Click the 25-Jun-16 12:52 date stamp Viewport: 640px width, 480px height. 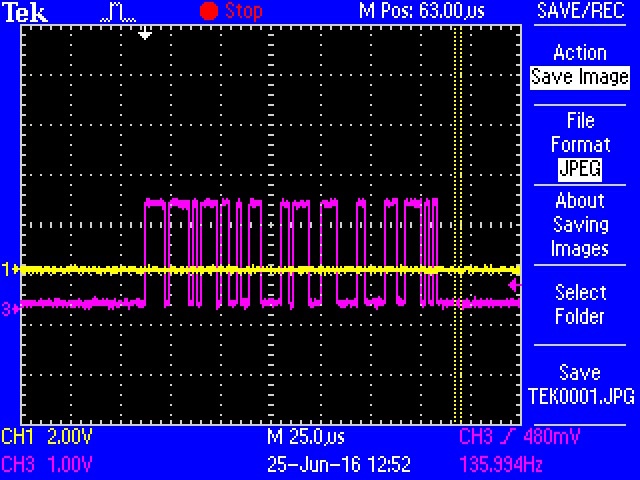click(339, 464)
